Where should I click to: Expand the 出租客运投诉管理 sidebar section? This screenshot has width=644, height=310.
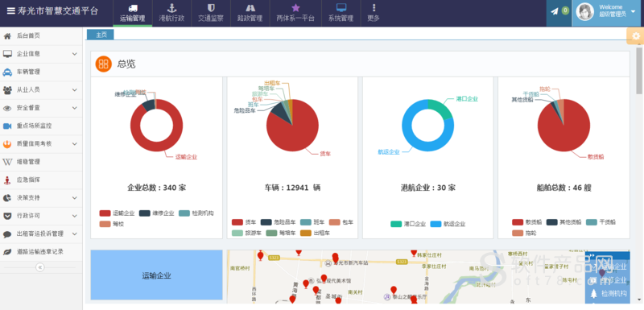point(41,234)
